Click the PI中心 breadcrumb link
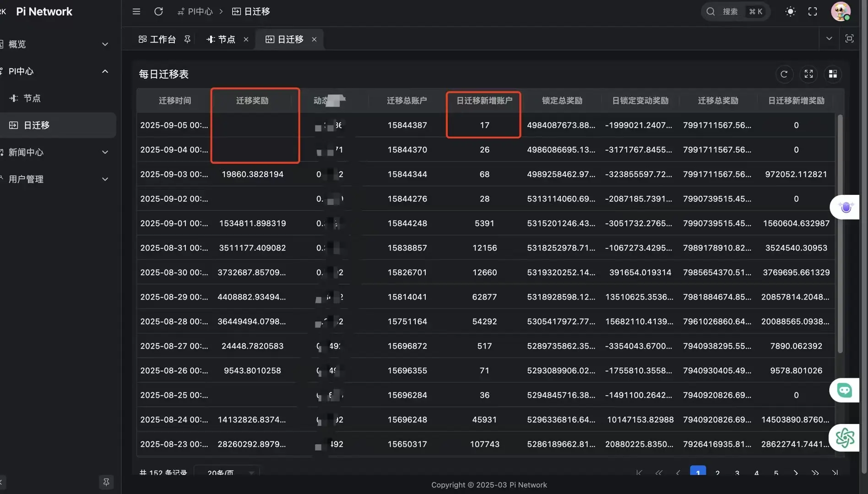Image resolution: width=868 pixels, height=494 pixels. pyautogui.click(x=195, y=11)
